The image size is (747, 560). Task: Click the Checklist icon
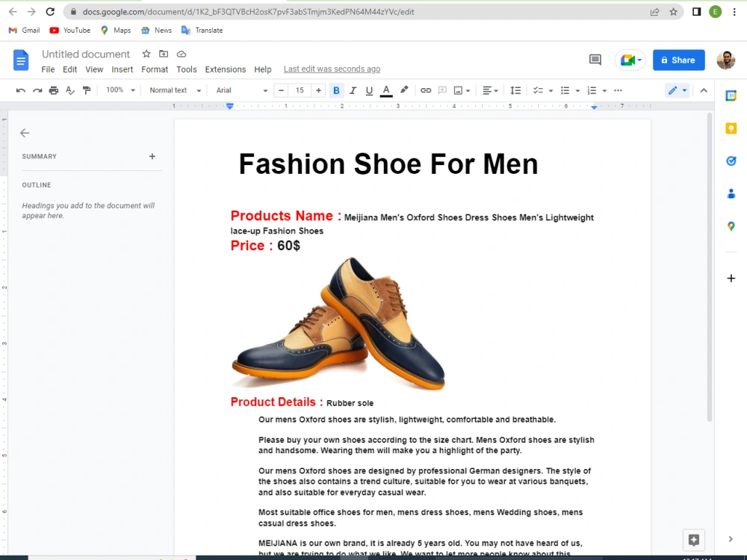click(538, 90)
